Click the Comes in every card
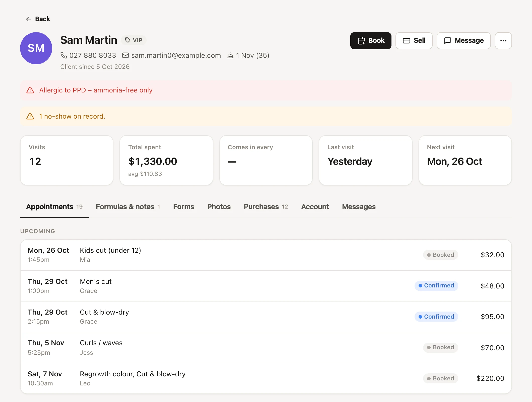 coord(266,160)
